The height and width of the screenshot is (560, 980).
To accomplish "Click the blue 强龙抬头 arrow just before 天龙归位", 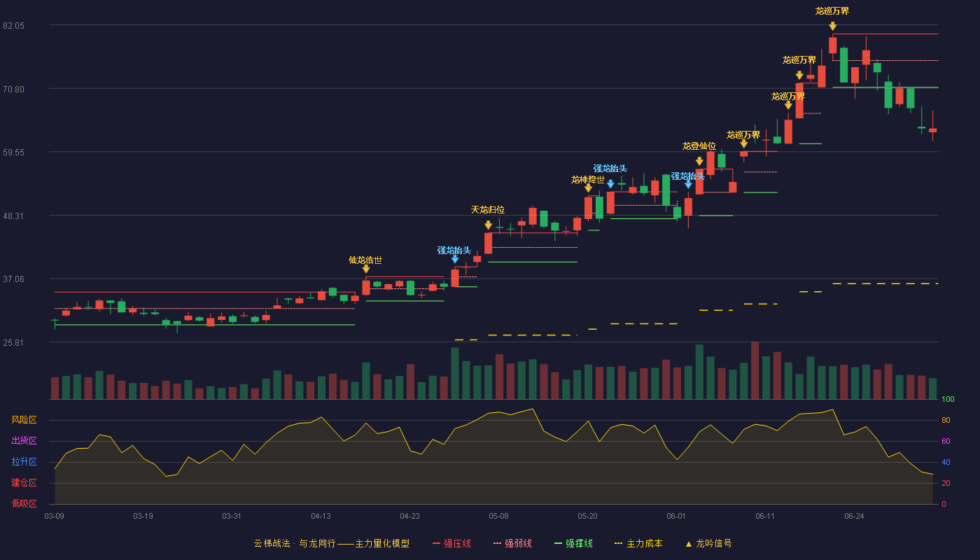I will [454, 259].
